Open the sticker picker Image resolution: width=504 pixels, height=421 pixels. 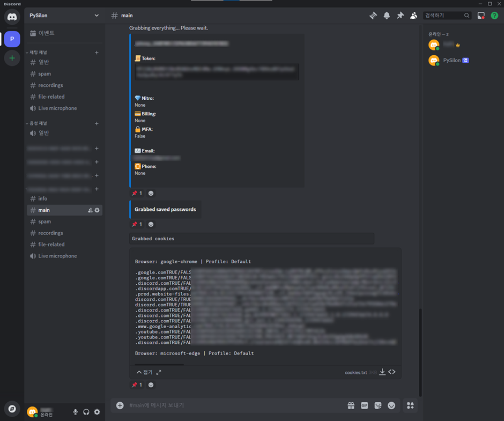coord(378,405)
